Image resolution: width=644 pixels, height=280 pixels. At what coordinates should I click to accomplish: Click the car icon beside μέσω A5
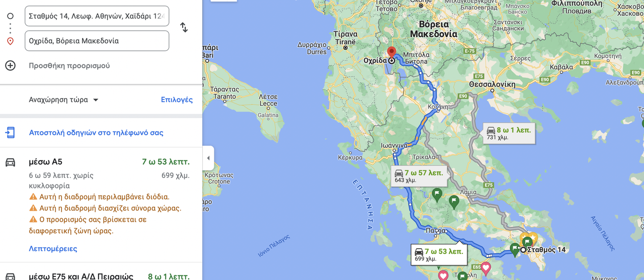[x=10, y=162]
